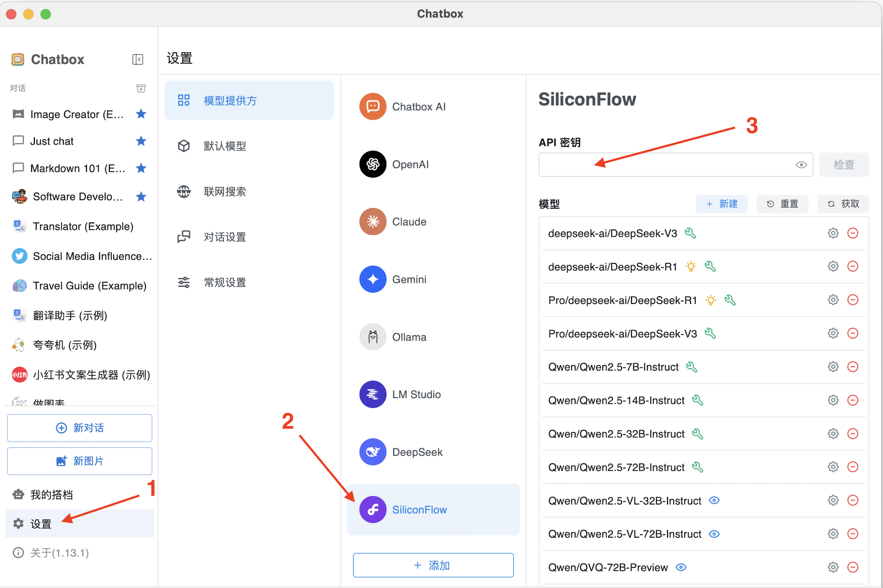
Task: Open settings gear for Pro/deepseek-ai/DeepSeek-R1
Action: tap(833, 300)
